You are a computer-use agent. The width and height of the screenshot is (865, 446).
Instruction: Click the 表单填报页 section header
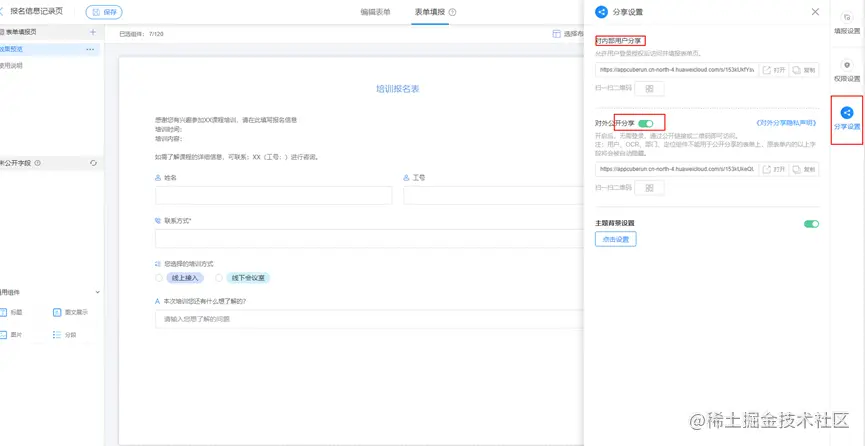click(x=50, y=33)
